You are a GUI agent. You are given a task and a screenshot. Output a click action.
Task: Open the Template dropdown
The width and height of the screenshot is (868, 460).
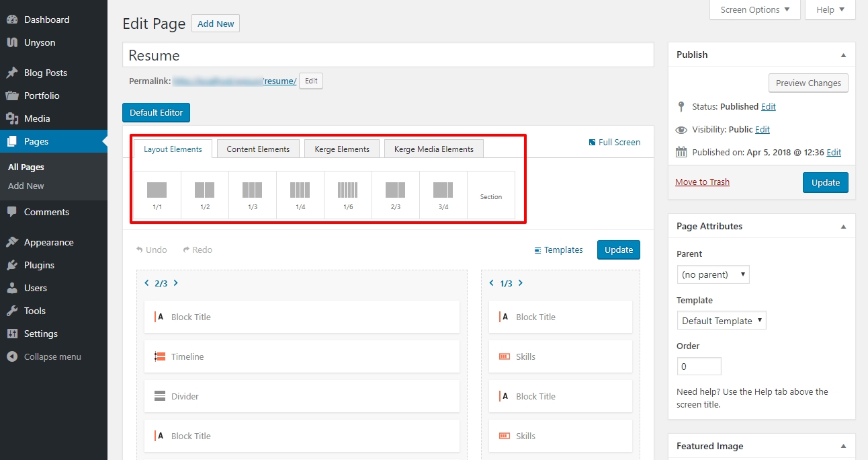coord(722,321)
